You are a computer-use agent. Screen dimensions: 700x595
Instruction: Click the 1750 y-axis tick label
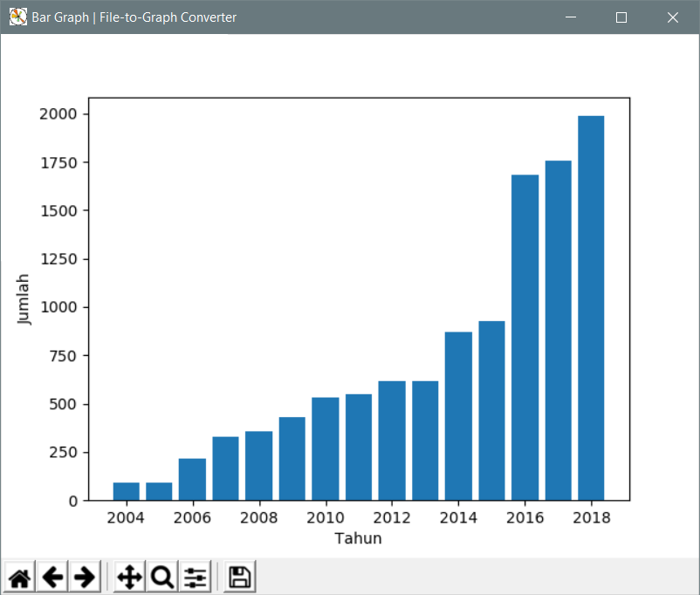coord(58,163)
